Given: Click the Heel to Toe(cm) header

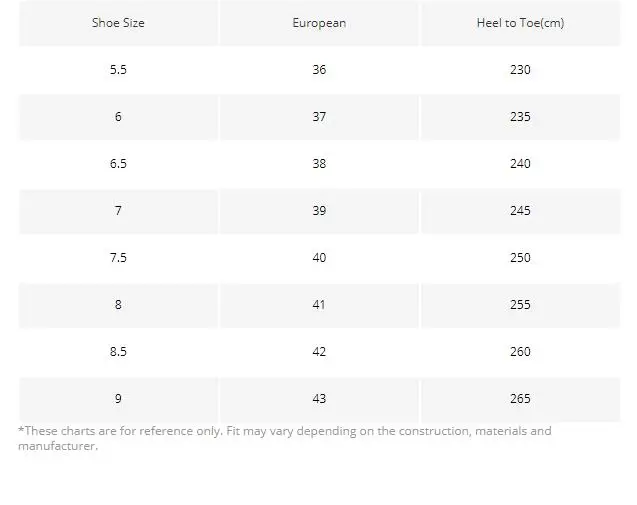Looking at the screenshot, I should (x=520, y=23).
